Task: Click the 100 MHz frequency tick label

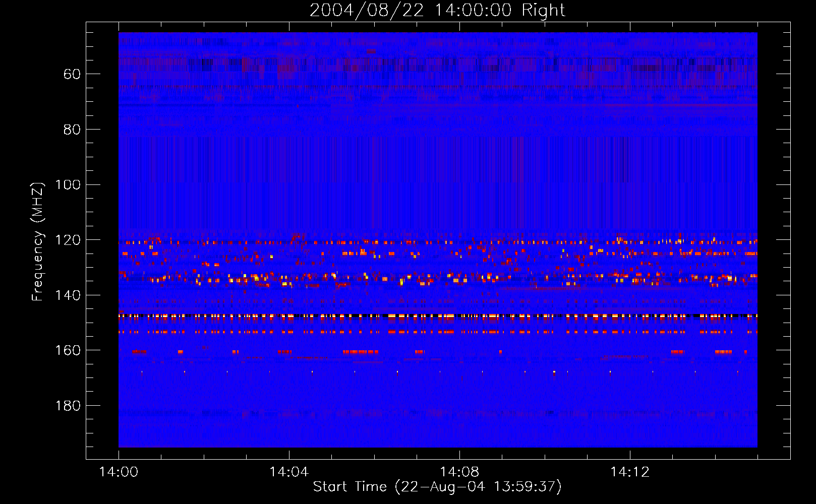Action: pyautogui.click(x=68, y=184)
